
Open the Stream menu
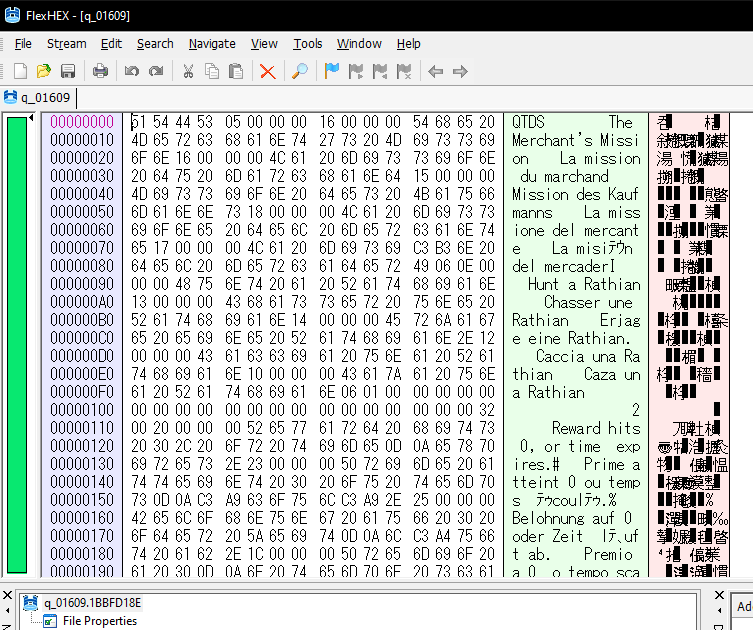tap(67, 44)
